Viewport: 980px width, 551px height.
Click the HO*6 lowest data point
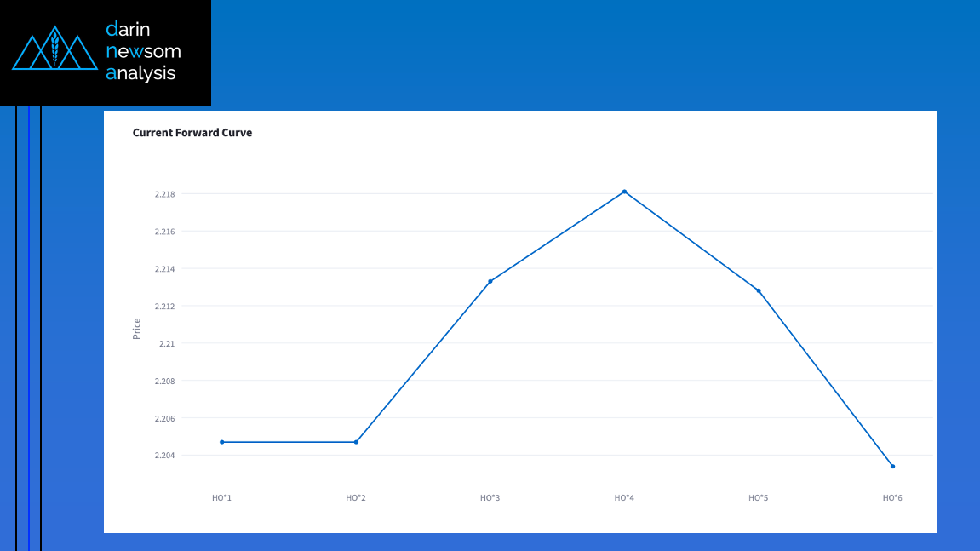coord(892,466)
